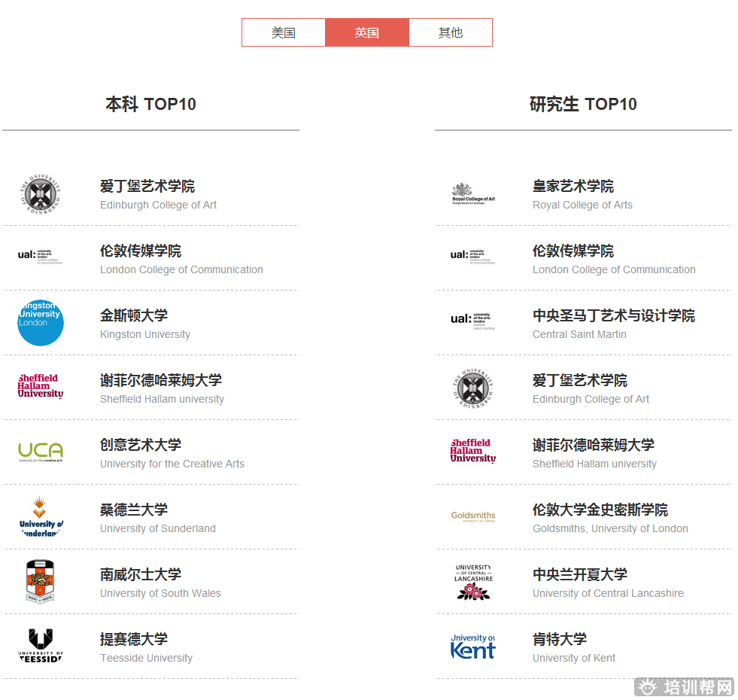738x700 pixels.
Task: Click the 'Royal College of Arts' subtitle
Action: pyautogui.click(x=583, y=205)
